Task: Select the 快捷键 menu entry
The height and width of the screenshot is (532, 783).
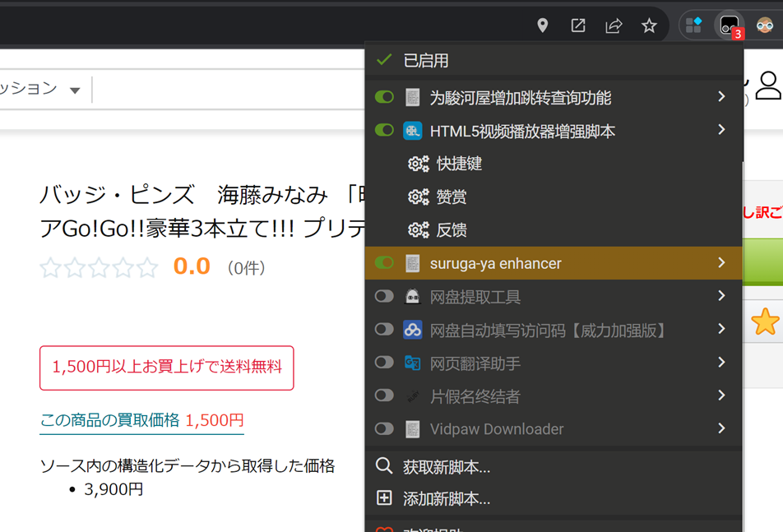Action: (x=459, y=164)
